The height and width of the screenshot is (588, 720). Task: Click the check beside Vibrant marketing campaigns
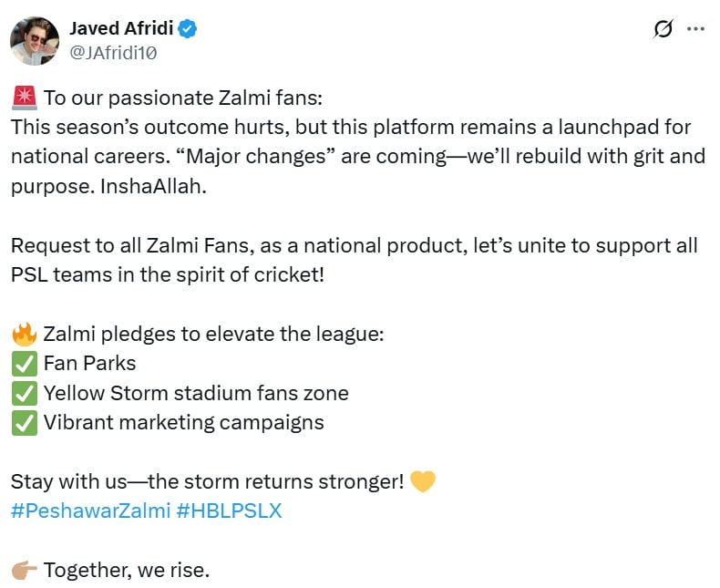[25, 423]
